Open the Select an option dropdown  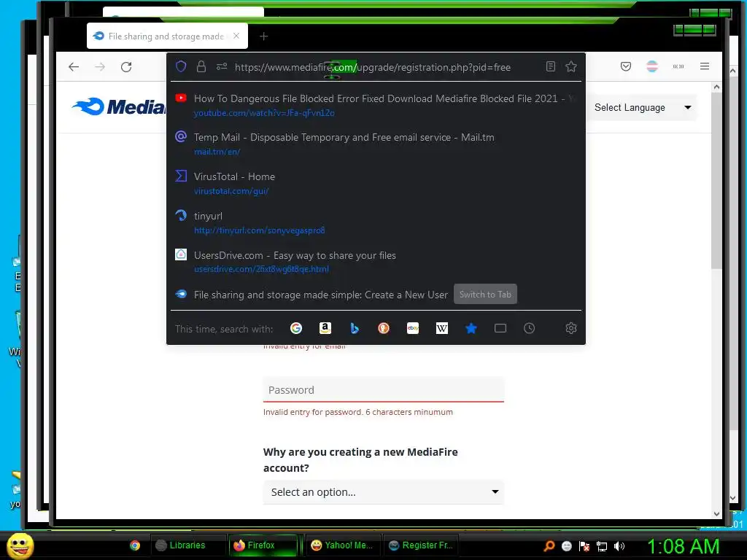pos(384,492)
